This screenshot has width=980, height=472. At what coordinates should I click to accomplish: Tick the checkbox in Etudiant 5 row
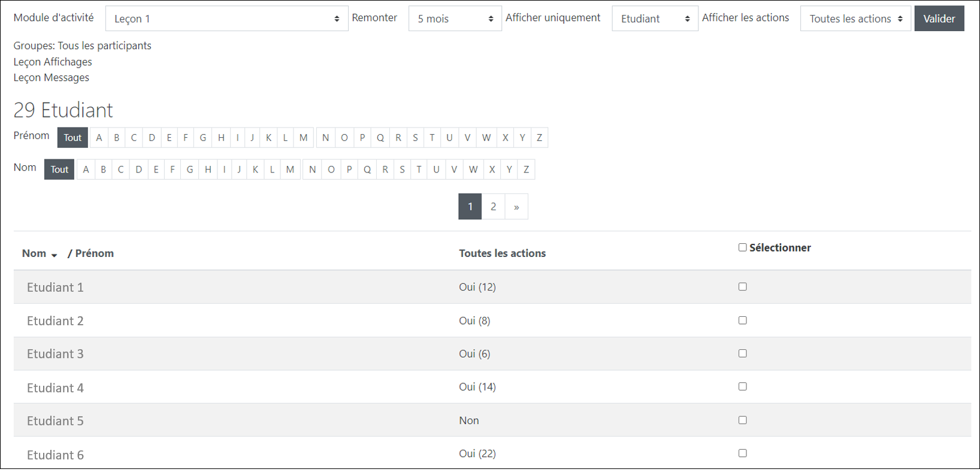click(x=742, y=420)
